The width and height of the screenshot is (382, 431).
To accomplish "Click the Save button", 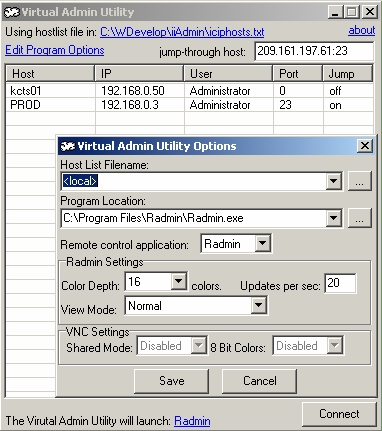I will pyautogui.click(x=172, y=381).
